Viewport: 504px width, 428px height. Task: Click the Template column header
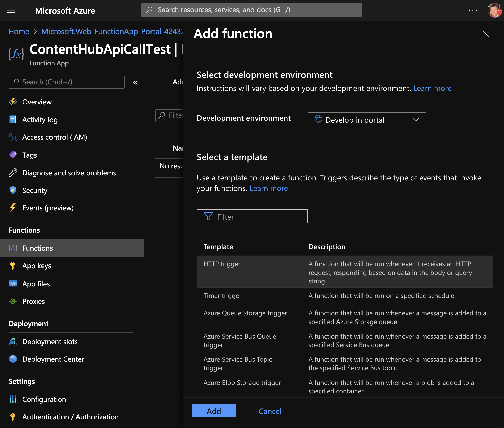tap(218, 247)
